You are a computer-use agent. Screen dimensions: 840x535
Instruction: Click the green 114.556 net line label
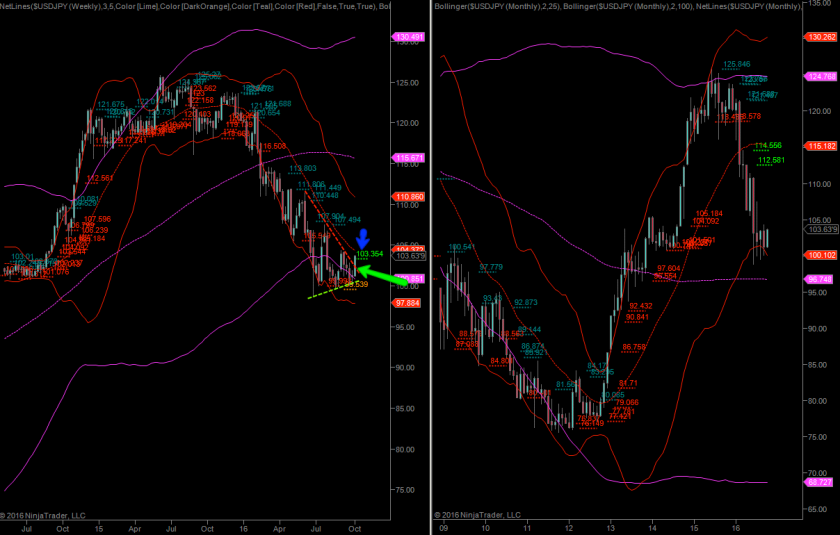768,145
